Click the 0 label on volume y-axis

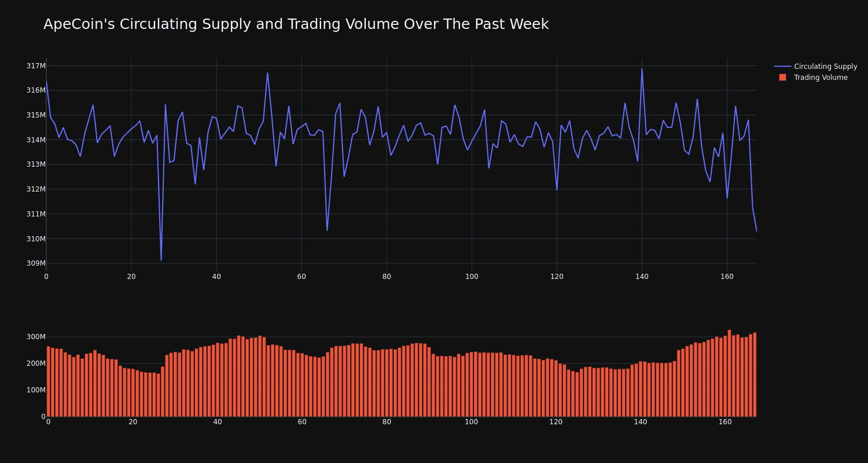pos(43,417)
